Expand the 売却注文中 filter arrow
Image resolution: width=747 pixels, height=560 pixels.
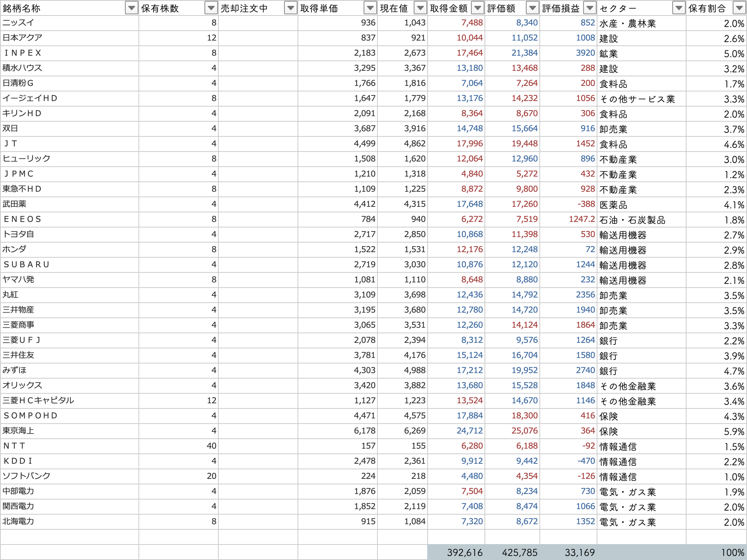tap(291, 8)
